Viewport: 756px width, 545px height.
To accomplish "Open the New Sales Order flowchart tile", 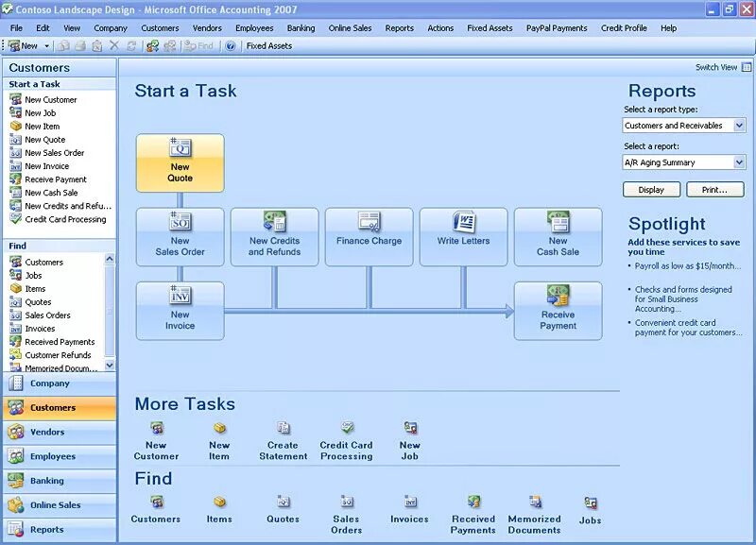I will (180, 236).
